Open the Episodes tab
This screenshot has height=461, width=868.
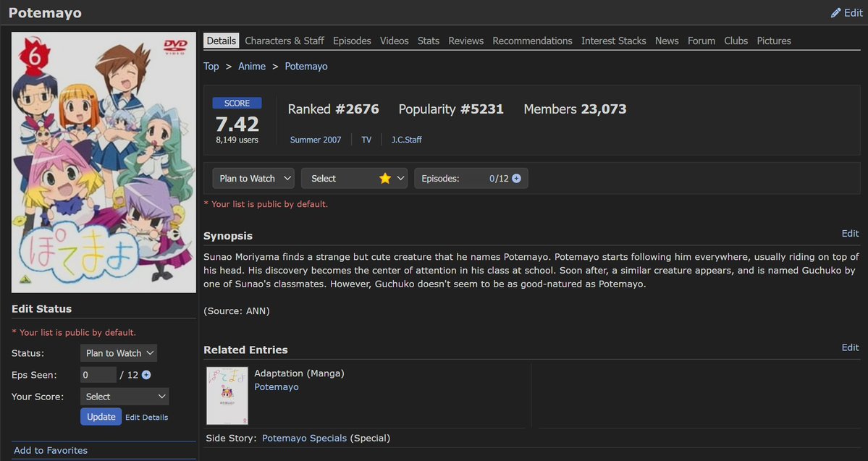(352, 41)
